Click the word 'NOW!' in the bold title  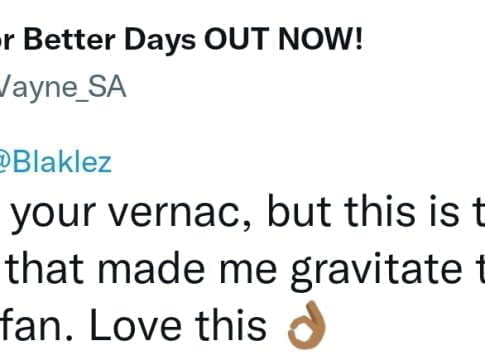[x=320, y=39]
